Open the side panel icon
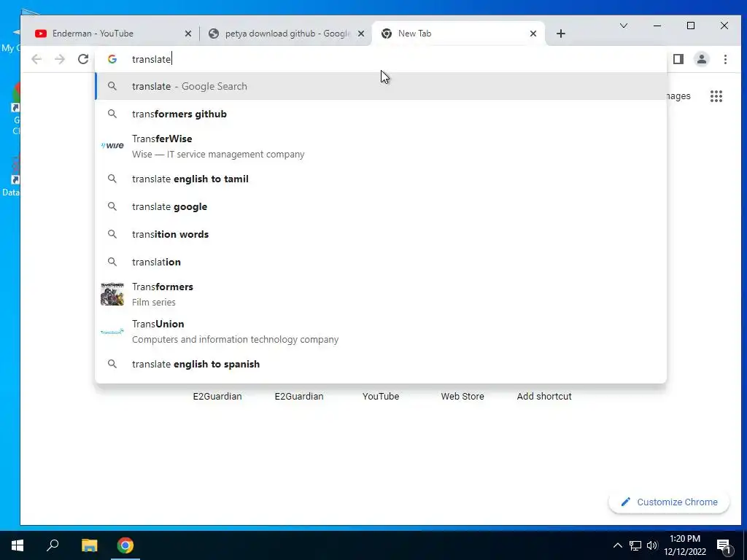The width and height of the screenshot is (747, 560). click(x=678, y=59)
